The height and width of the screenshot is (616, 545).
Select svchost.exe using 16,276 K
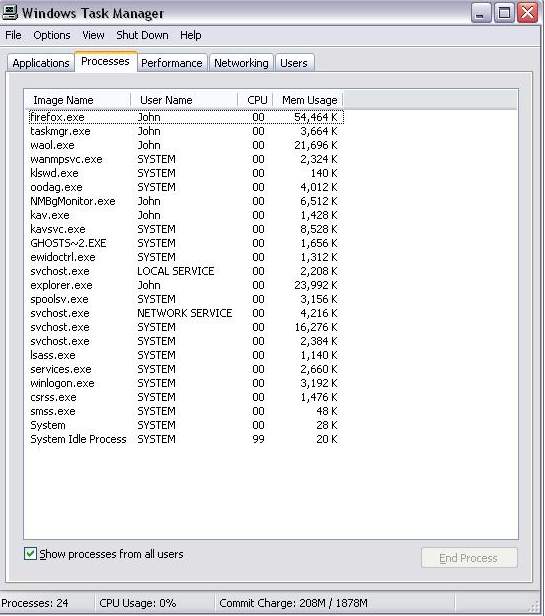coord(186,328)
